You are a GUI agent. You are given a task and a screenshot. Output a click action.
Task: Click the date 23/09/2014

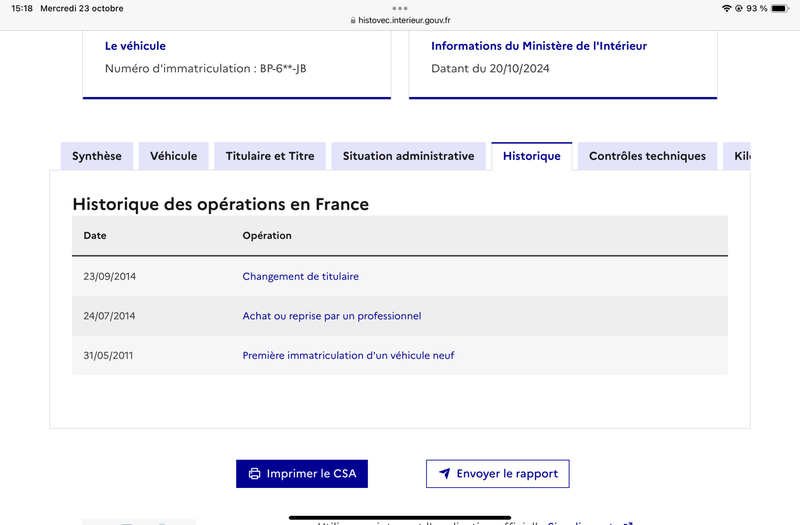coord(110,277)
